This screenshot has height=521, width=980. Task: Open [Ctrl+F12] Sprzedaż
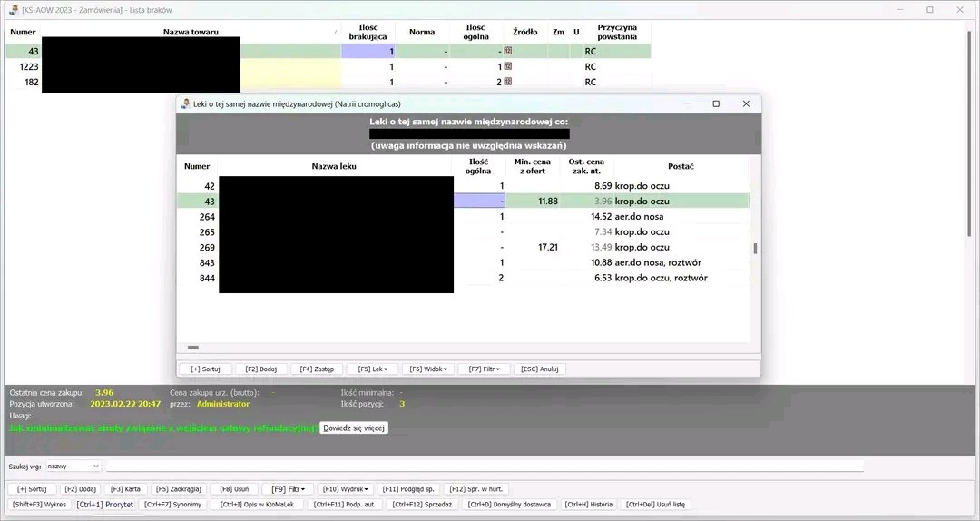tap(422, 504)
